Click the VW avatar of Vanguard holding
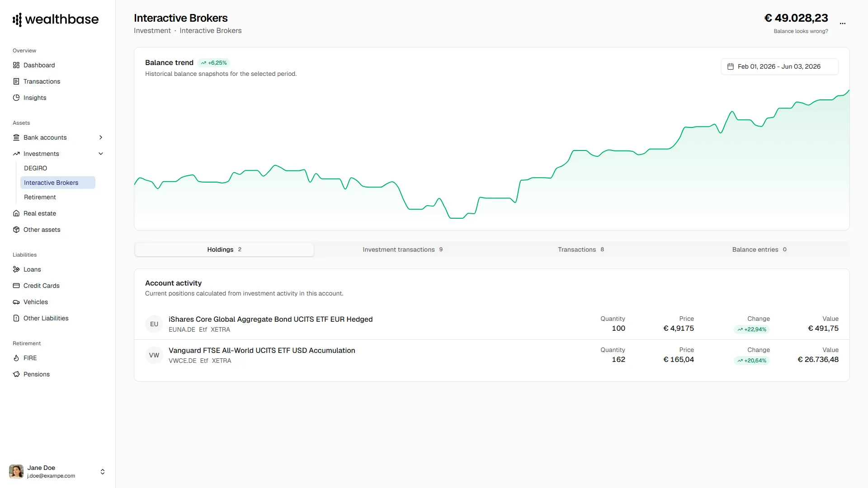Viewport: 868px width, 488px height. (154, 355)
